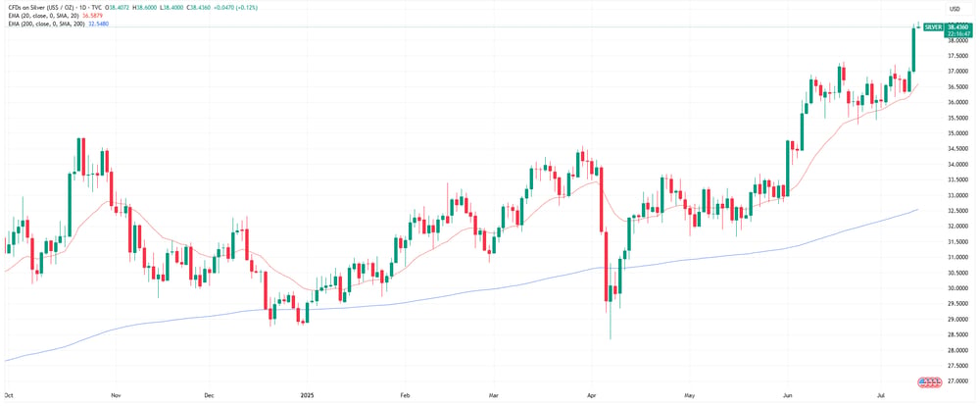Click the small arrow marker beside SILVER label
980x406 pixels.
918,25
